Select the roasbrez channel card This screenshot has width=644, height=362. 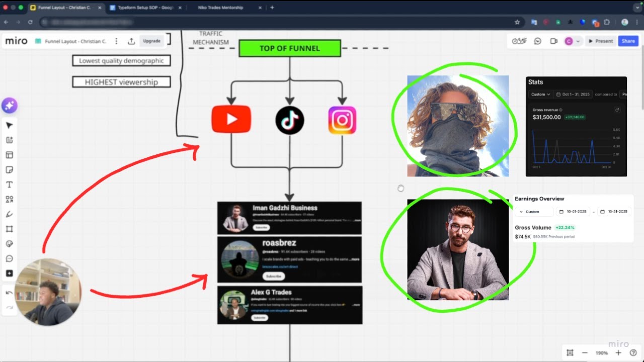(x=289, y=259)
